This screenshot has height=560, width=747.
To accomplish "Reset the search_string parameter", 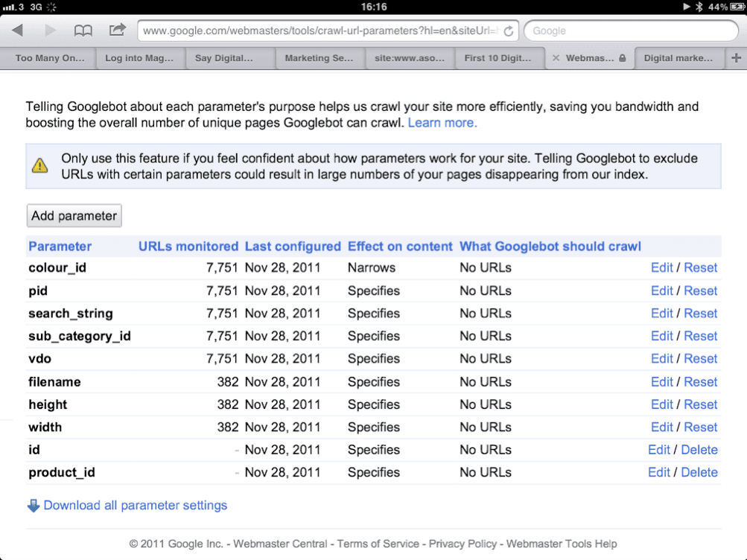I will (x=700, y=314).
